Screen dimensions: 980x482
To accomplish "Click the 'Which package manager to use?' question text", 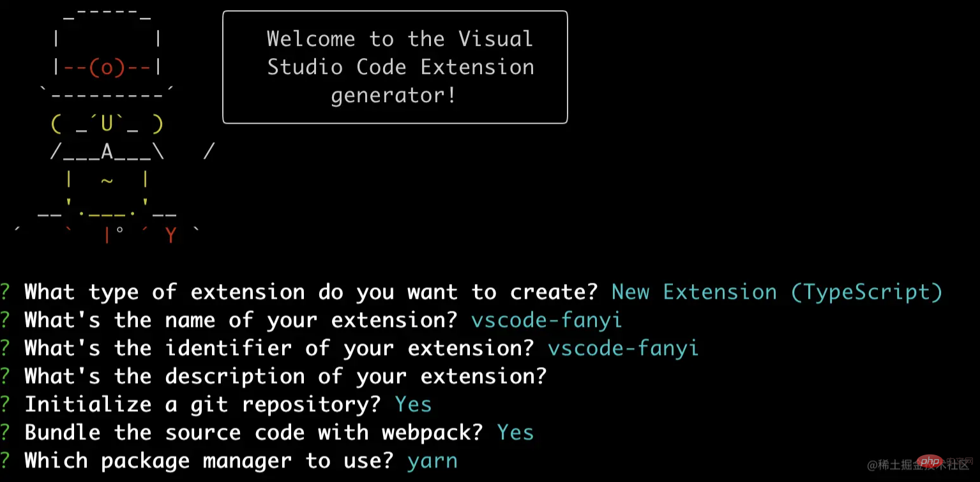I will click(209, 460).
